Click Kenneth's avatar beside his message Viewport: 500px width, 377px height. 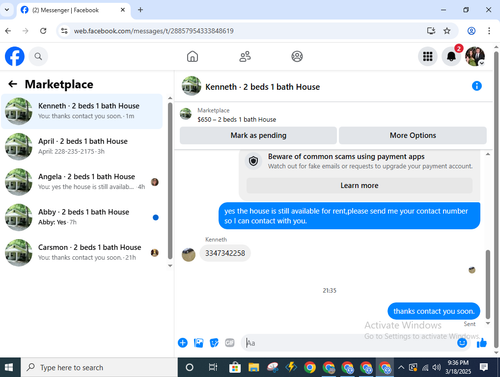click(188, 255)
